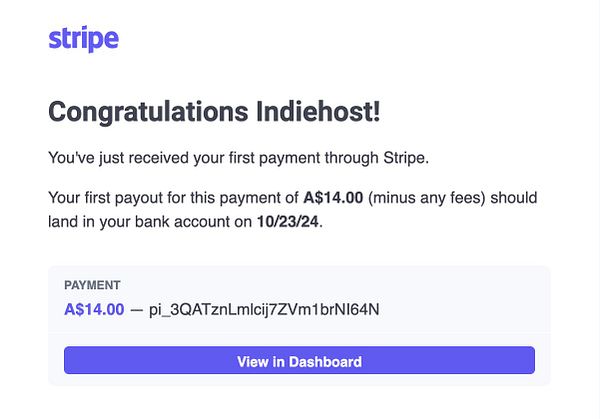Click the PAYMENT label in the card
Viewport: 600px width, 419px height.
pyautogui.click(x=92, y=285)
